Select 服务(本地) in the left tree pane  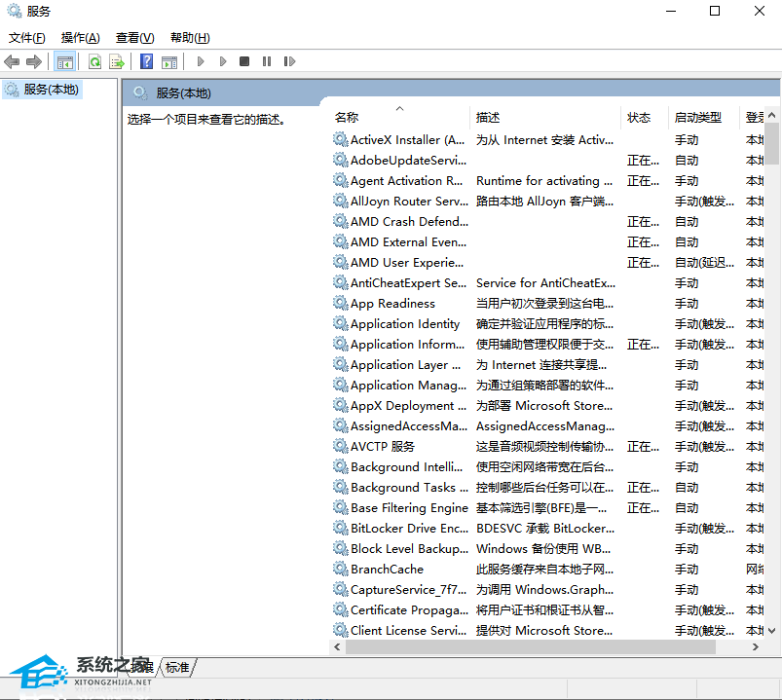[51, 90]
